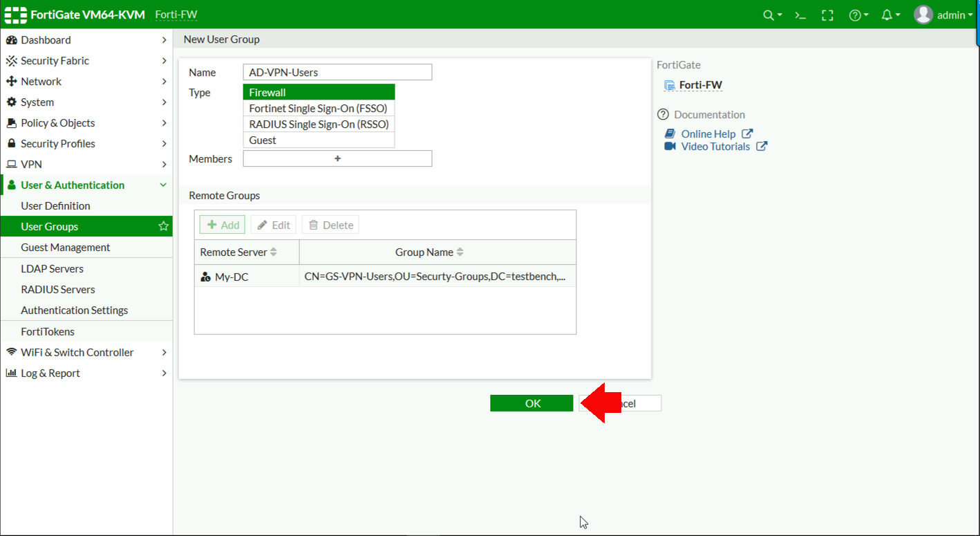Open the CLI console from the top bar
The width and height of the screenshot is (980, 536).
799,14
